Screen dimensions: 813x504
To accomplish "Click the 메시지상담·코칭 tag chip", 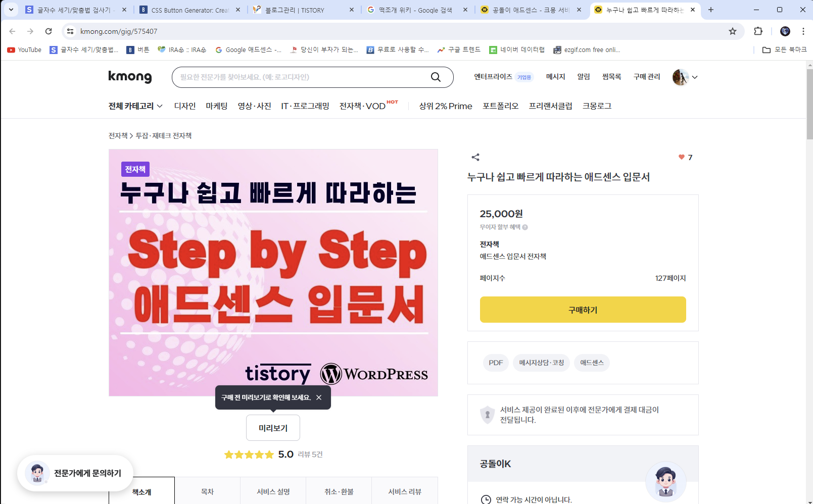I will (x=542, y=363).
